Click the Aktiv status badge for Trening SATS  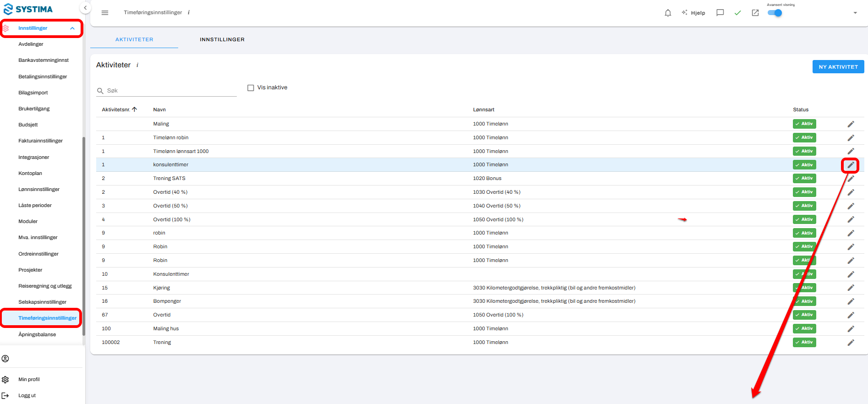tap(804, 178)
